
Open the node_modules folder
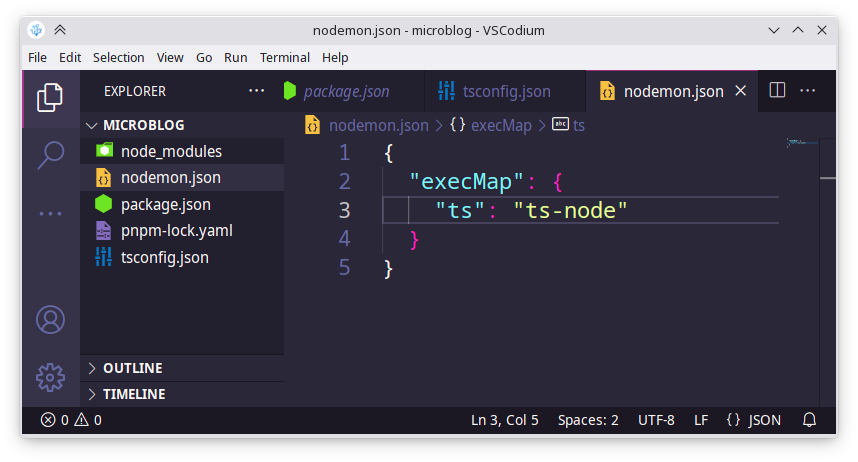(182, 151)
